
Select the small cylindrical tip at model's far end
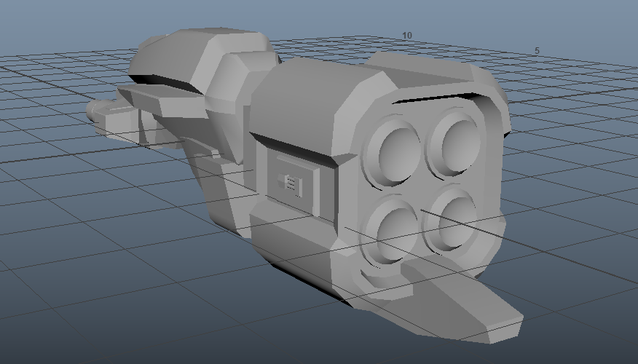point(92,111)
